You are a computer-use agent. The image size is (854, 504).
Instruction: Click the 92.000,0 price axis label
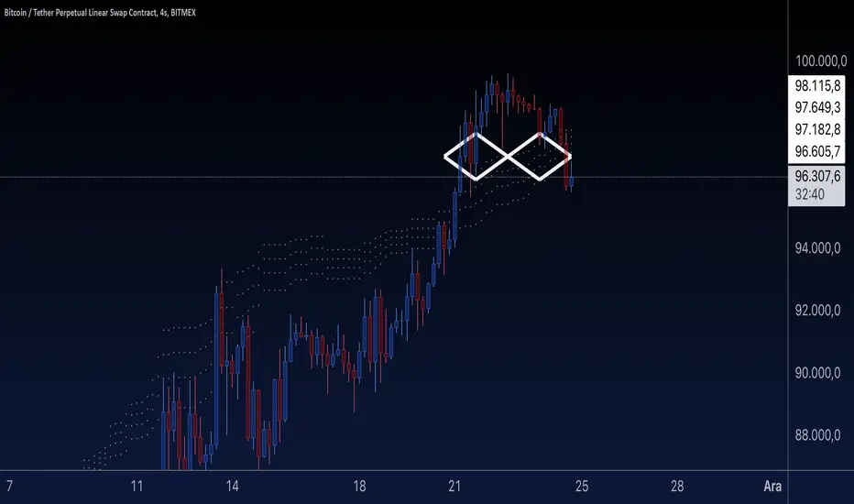point(817,311)
